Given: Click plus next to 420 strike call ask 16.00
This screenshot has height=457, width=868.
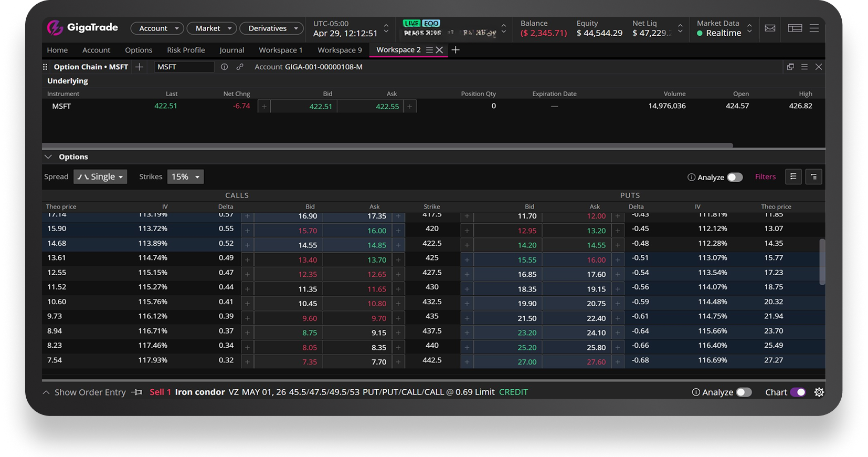Looking at the screenshot, I should click(x=398, y=231).
